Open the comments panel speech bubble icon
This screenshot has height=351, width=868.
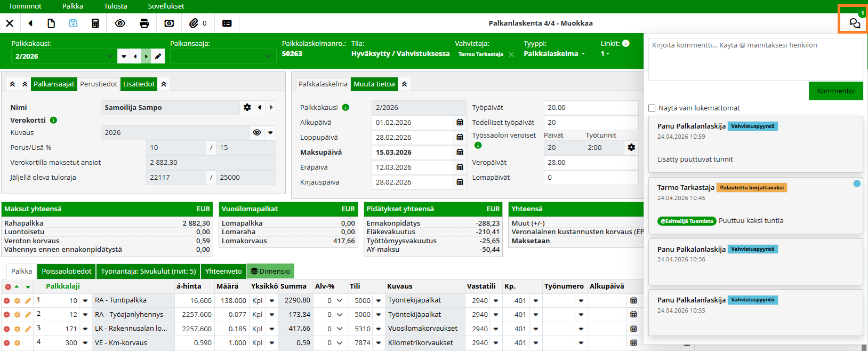[854, 23]
